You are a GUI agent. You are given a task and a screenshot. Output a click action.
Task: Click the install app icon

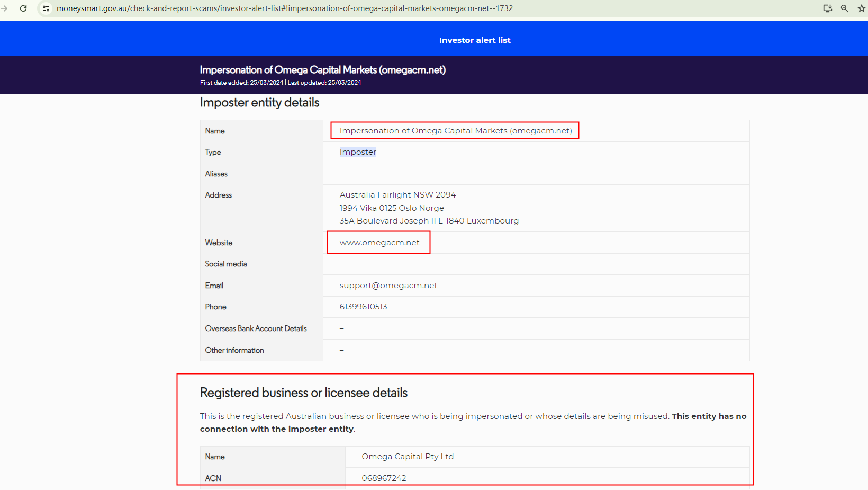[x=828, y=8]
